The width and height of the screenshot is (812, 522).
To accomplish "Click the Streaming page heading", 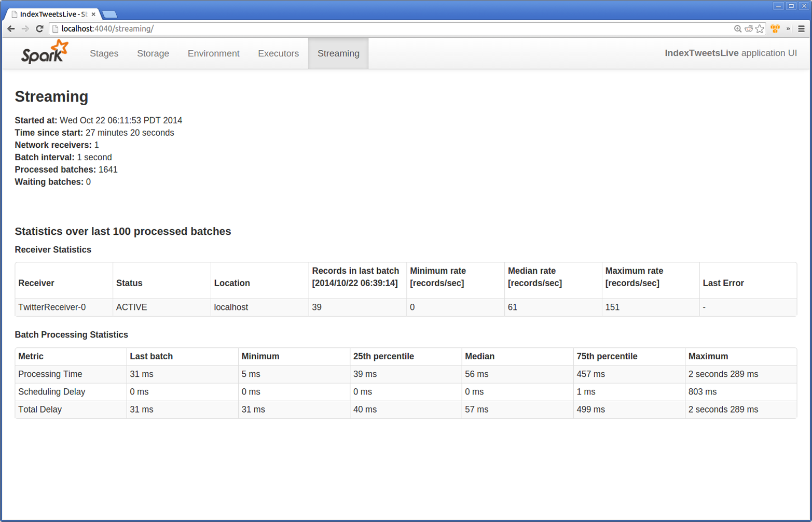I will (51, 96).
